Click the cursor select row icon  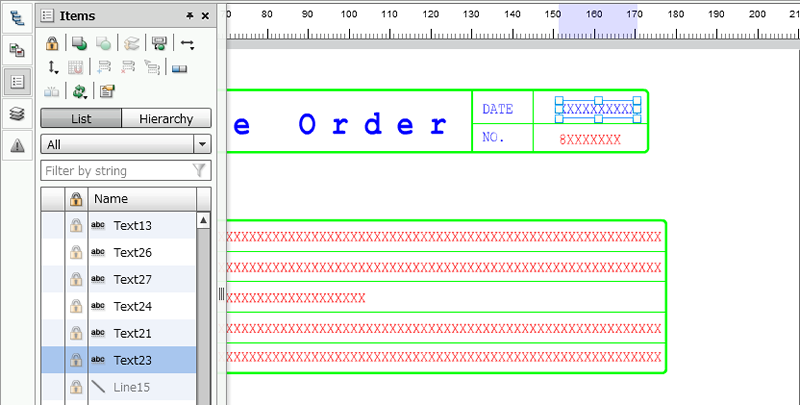tap(152, 67)
